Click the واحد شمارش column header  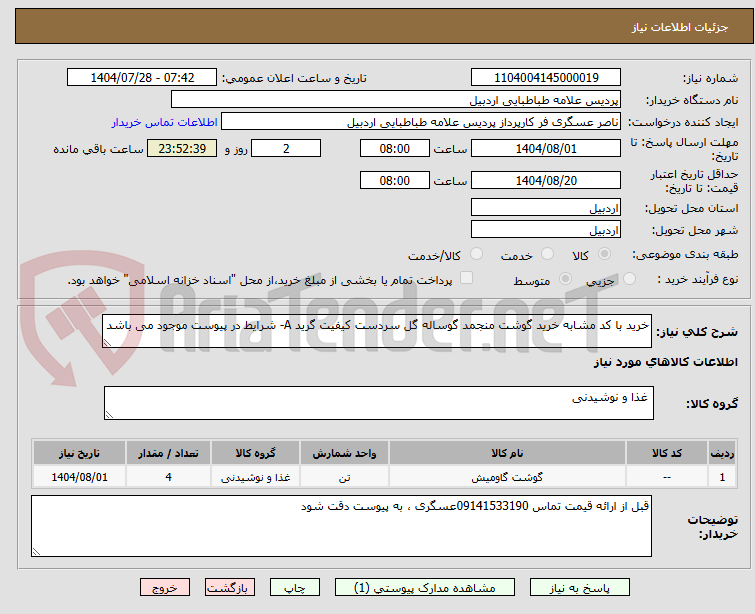[x=344, y=453]
